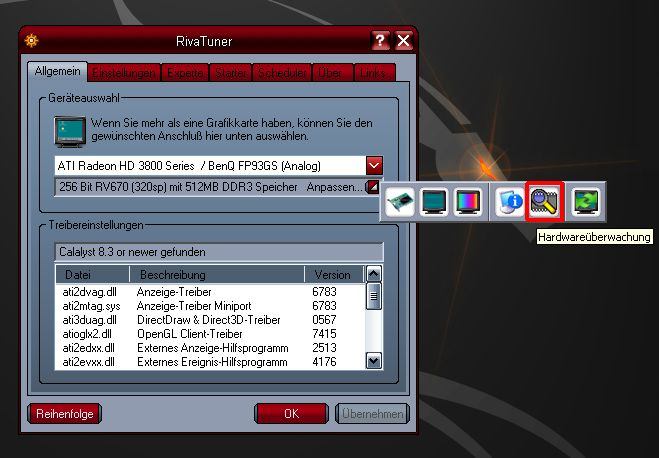The width and height of the screenshot is (659, 458).
Task: Open the Experte tab
Action: (185, 73)
